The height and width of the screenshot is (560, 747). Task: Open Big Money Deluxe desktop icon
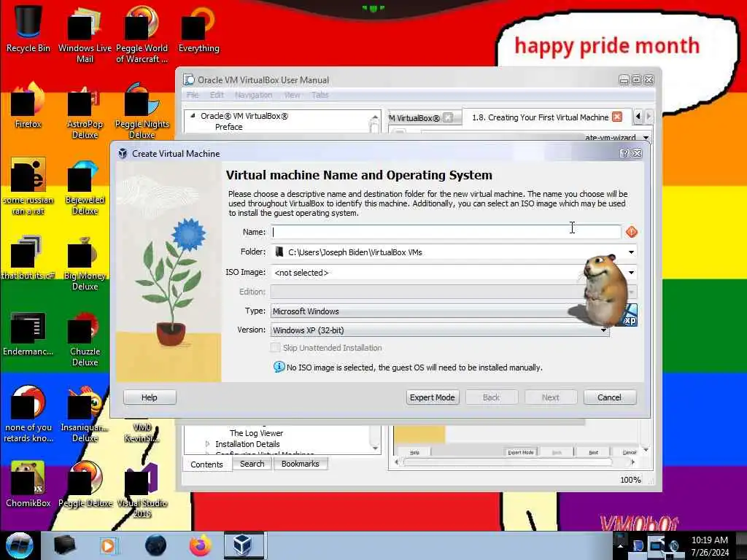pyautogui.click(x=85, y=263)
